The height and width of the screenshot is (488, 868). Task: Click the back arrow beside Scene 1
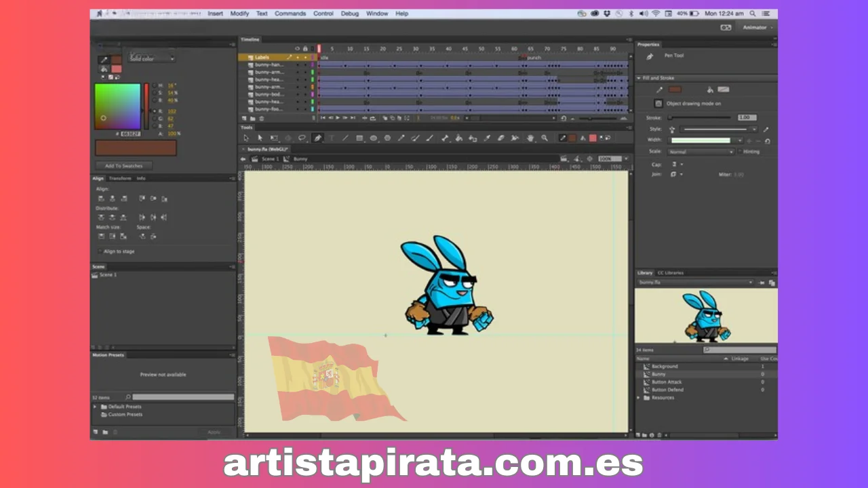coord(243,159)
